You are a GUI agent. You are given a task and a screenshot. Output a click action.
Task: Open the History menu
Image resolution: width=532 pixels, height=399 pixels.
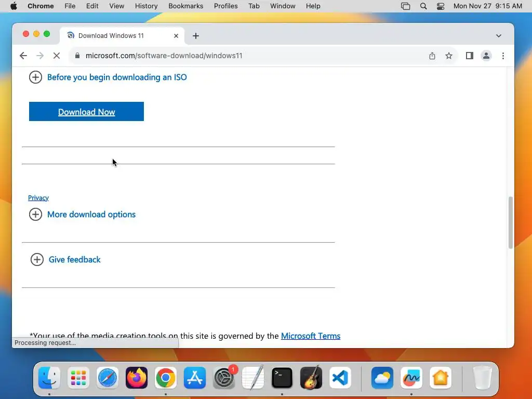(146, 6)
